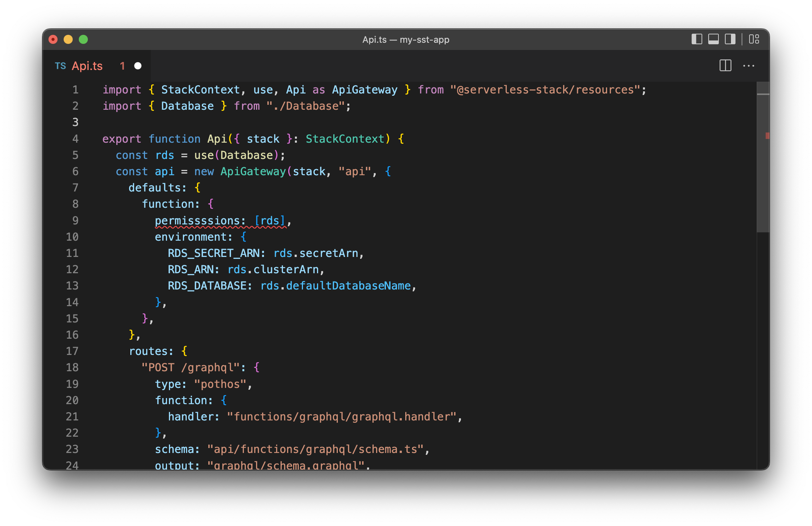Click the TS language icon on the Api.ts tab
This screenshot has width=812, height=526.
[61, 66]
